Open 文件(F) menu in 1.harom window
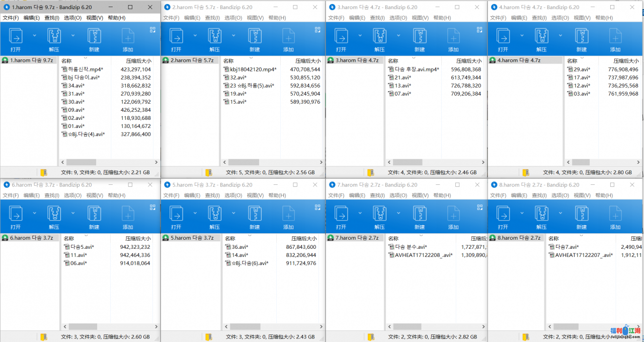 tap(11, 18)
